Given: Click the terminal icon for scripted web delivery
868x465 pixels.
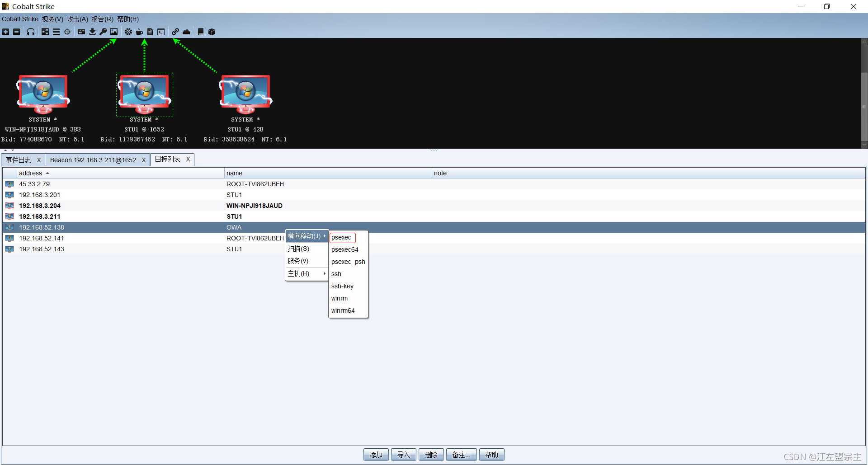Looking at the screenshot, I should pos(161,32).
